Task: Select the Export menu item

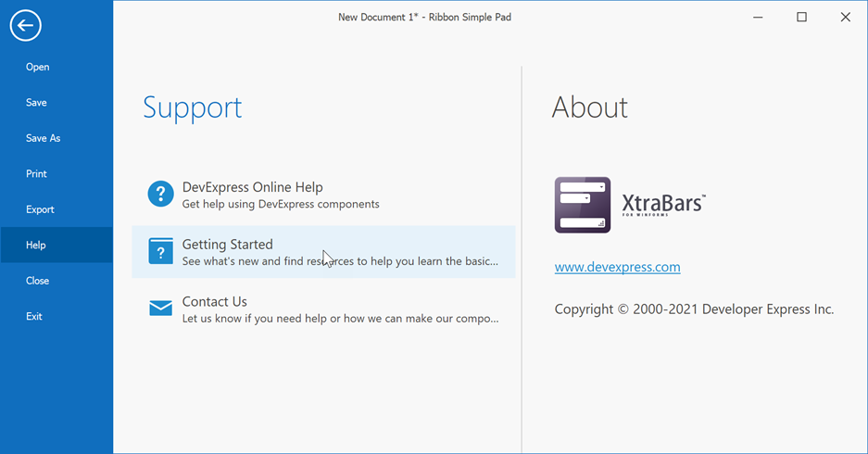Action: (x=57, y=209)
